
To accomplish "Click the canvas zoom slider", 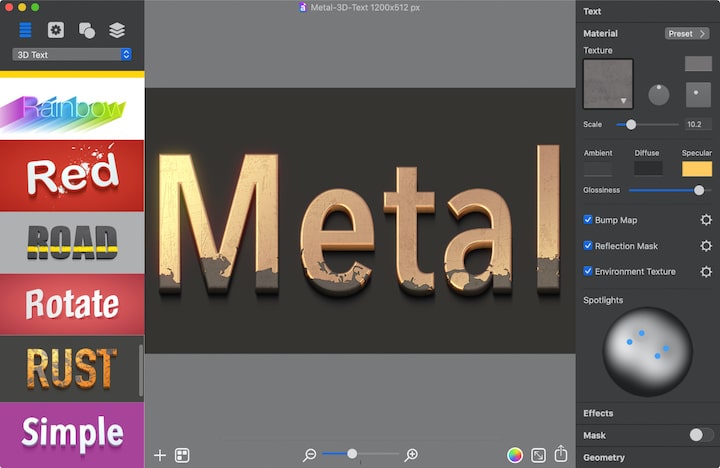I will (360, 454).
